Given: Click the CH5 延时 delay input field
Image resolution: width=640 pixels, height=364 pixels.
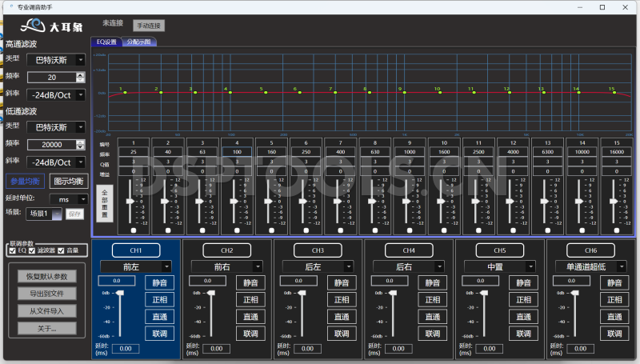Looking at the screenshot, I should click(x=487, y=349).
